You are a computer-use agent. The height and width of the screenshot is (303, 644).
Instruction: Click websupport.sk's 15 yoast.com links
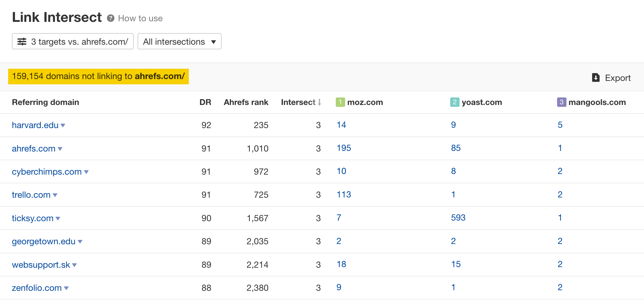(456, 264)
